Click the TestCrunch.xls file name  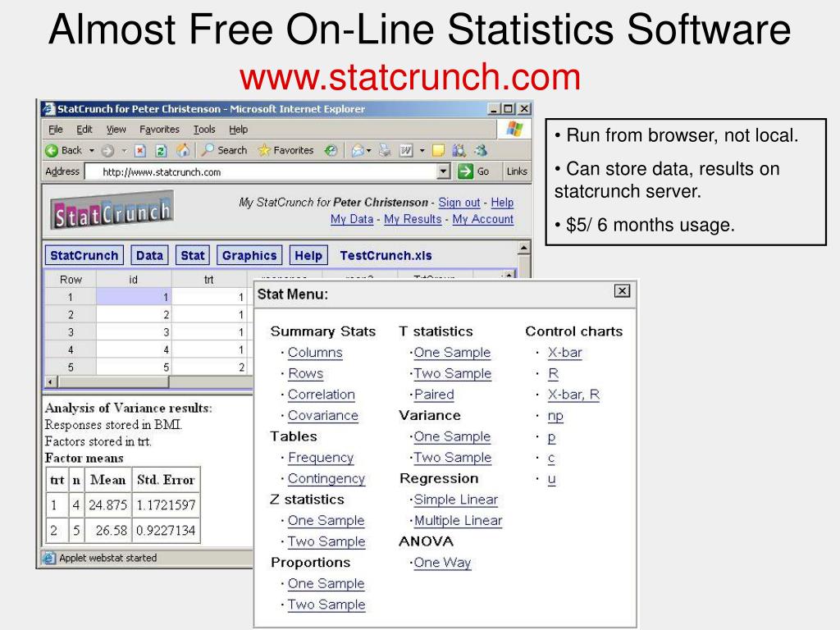[x=386, y=256]
